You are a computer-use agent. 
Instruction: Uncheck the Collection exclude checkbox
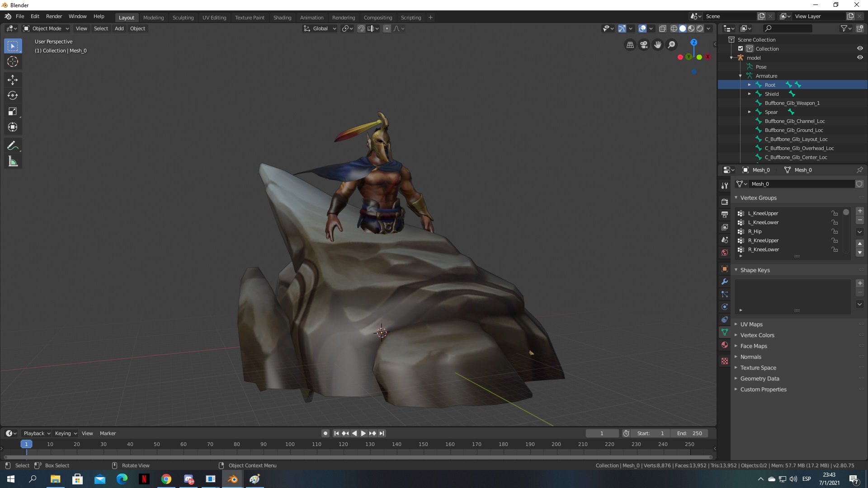tap(741, 48)
